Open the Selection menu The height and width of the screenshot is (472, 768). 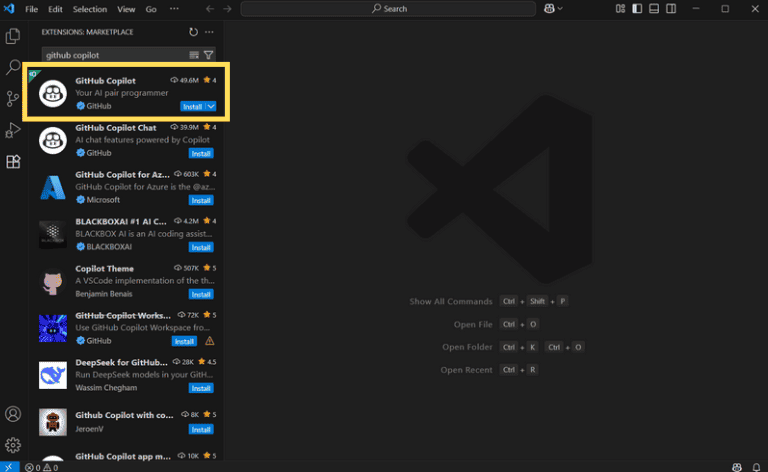pyautogui.click(x=90, y=9)
